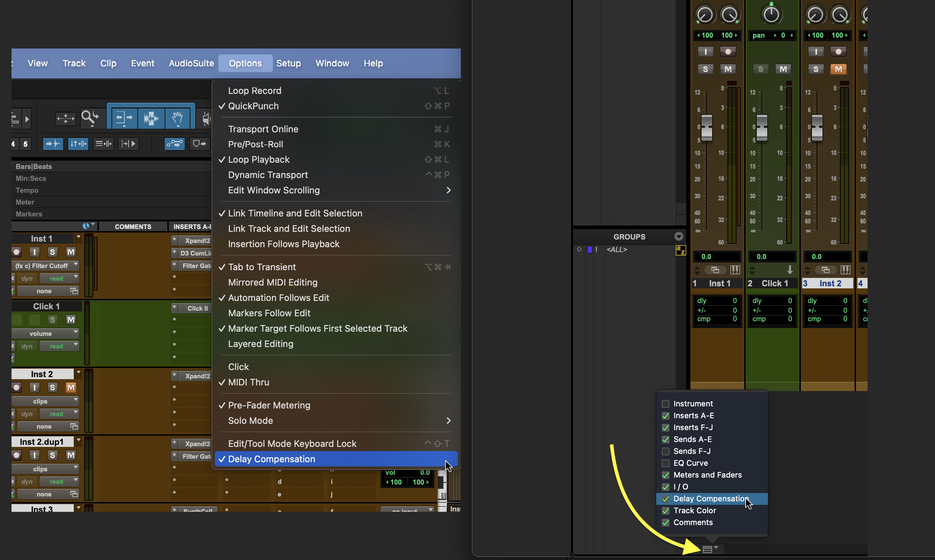The image size is (935, 560).
Task: Toggle Insertion Follows Playback button
Action: pos(128,143)
